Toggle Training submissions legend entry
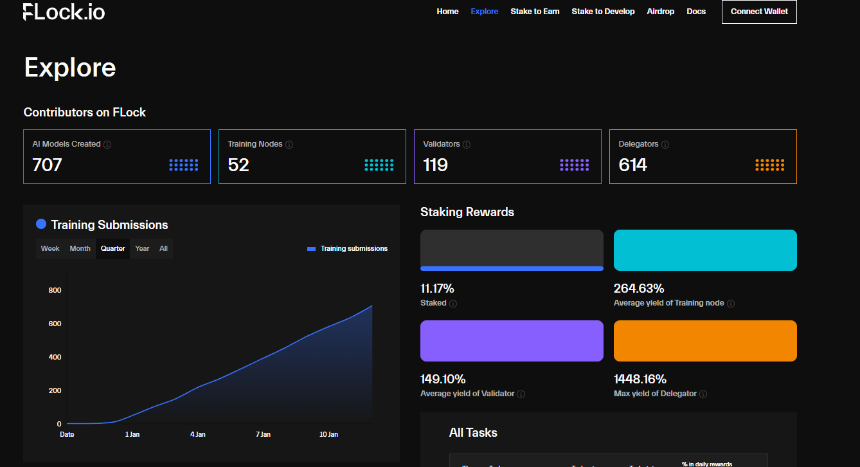Image resolution: width=860 pixels, height=467 pixels. [347, 249]
